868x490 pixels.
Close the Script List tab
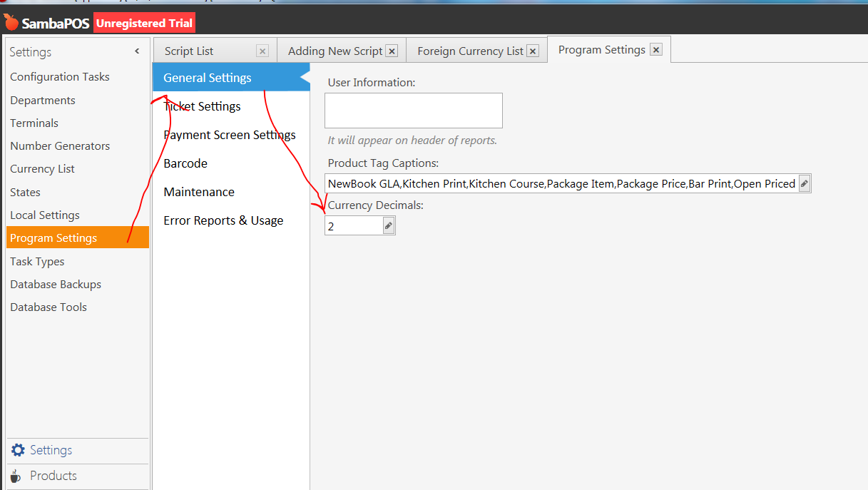pyautogui.click(x=262, y=51)
